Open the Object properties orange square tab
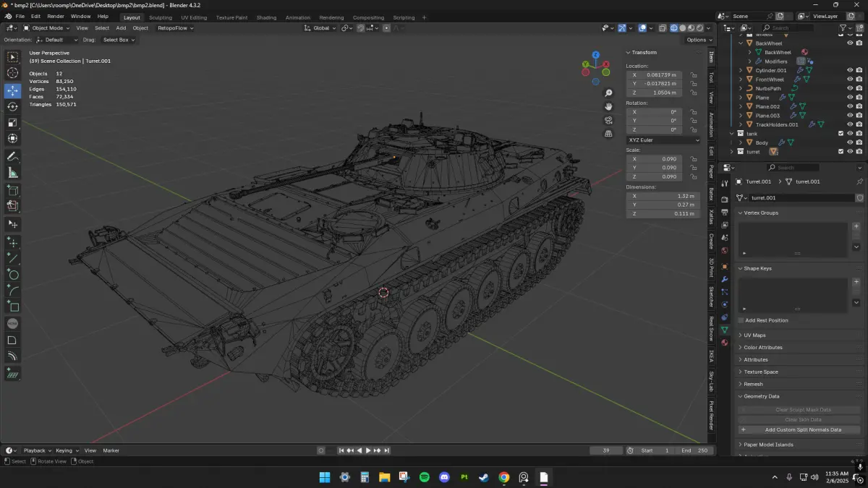 tap(725, 266)
